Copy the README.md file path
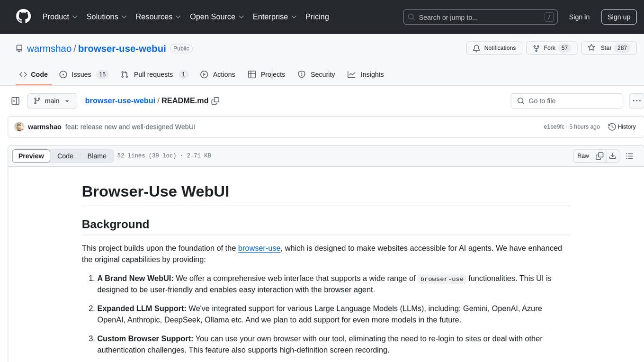This screenshot has height=362, width=644. (215, 100)
